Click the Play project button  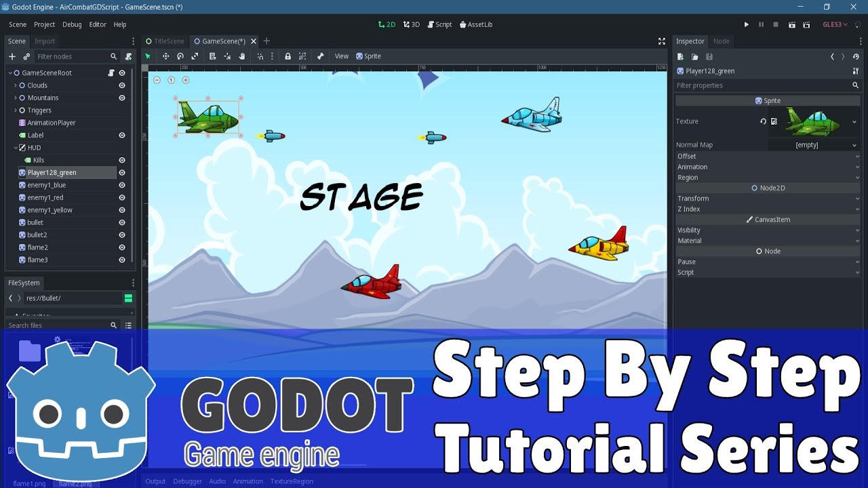click(747, 24)
